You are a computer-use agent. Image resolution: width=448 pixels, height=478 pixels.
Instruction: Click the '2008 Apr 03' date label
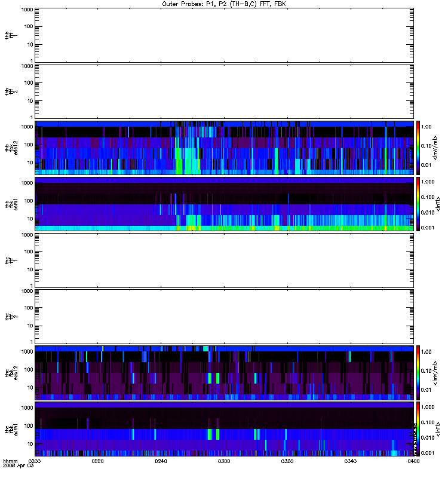[18, 465]
